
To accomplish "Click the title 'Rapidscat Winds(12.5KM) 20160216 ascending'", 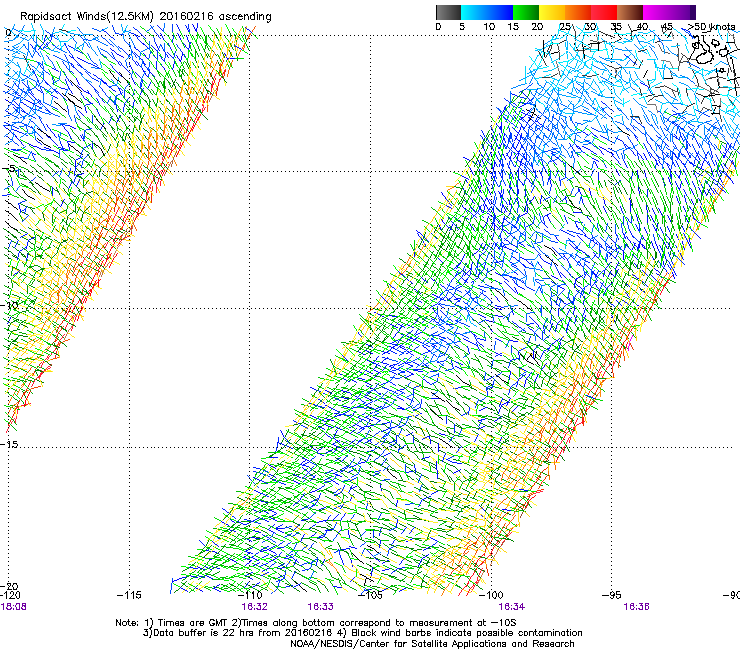I will [x=146, y=17].
